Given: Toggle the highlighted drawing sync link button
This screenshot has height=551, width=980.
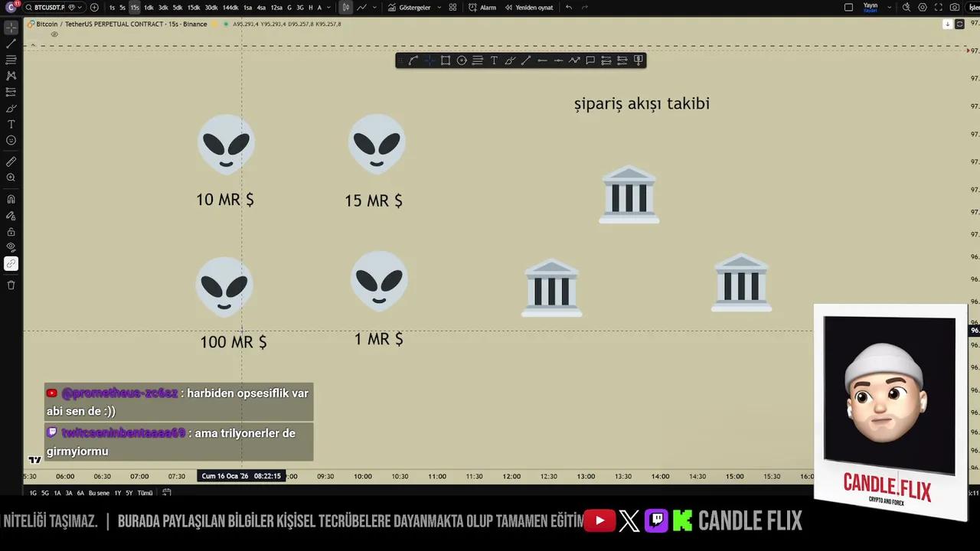Looking at the screenshot, I should coord(11,264).
